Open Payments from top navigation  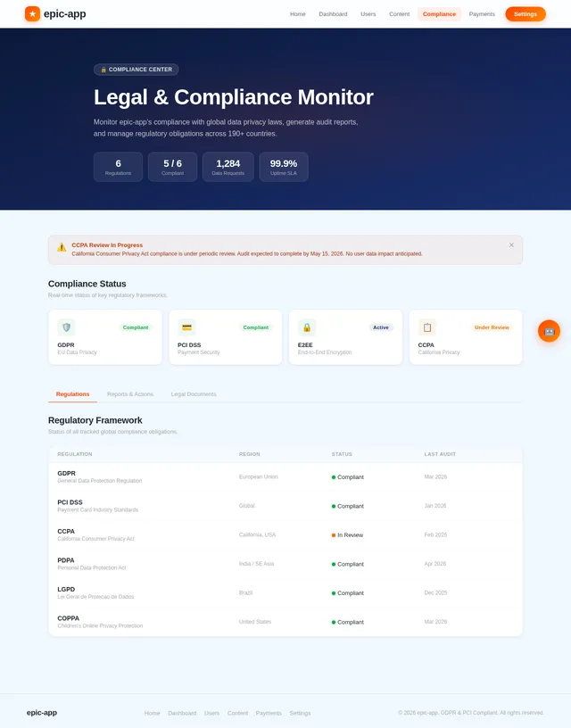click(482, 14)
